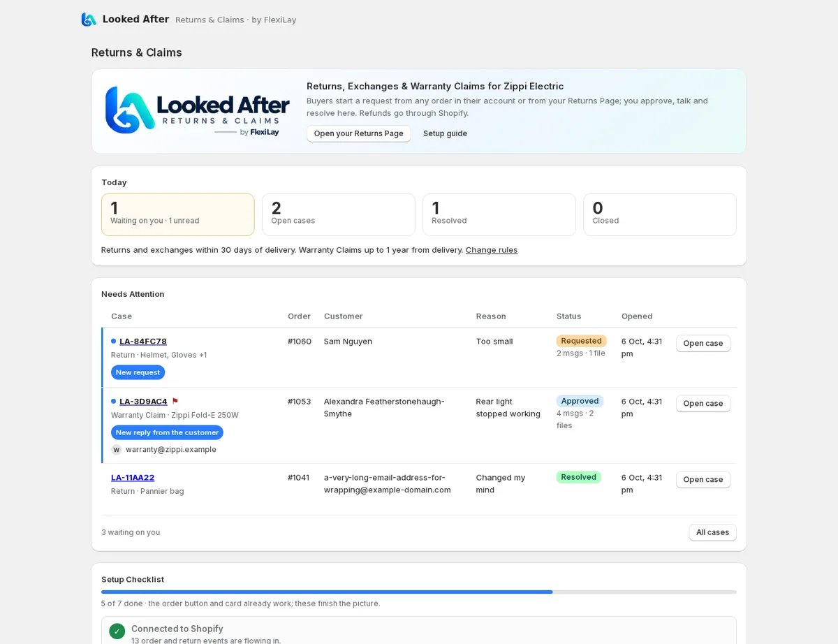The width and height of the screenshot is (838, 644).
Task: Click the warranty@zippi.example assignee text
Action: [x=171, y=450]
